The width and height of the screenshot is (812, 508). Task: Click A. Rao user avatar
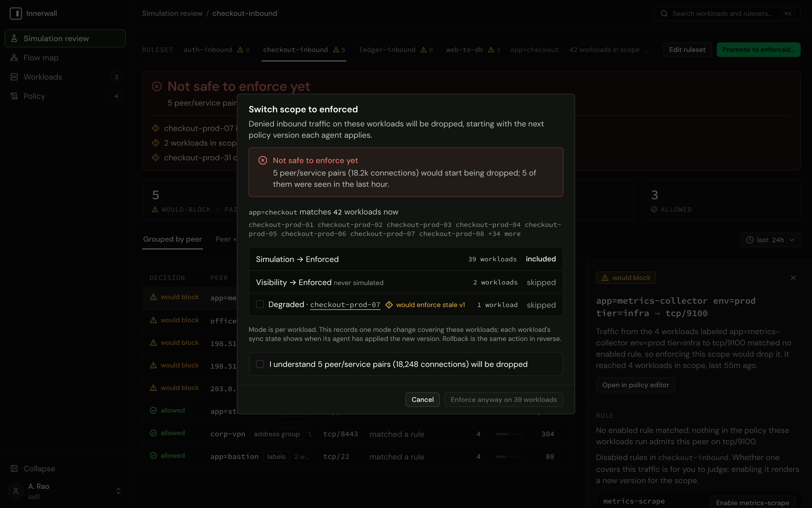pos(16,491)
